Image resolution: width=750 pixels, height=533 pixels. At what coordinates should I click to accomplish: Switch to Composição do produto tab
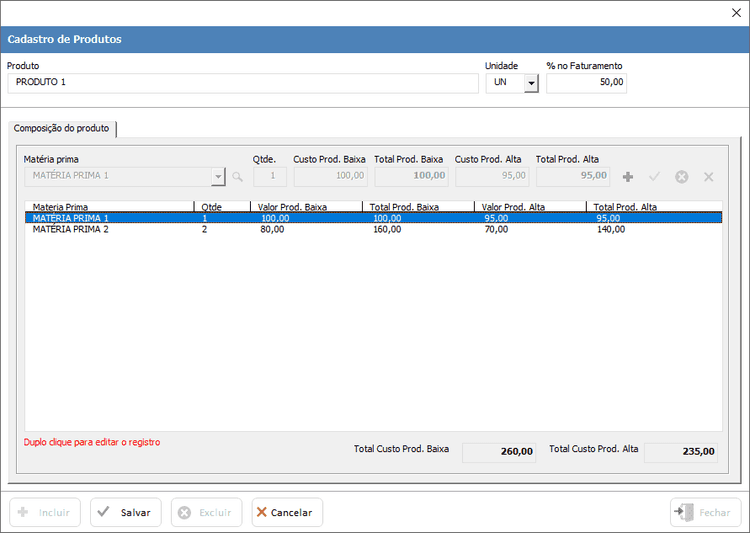coord(62,128)
